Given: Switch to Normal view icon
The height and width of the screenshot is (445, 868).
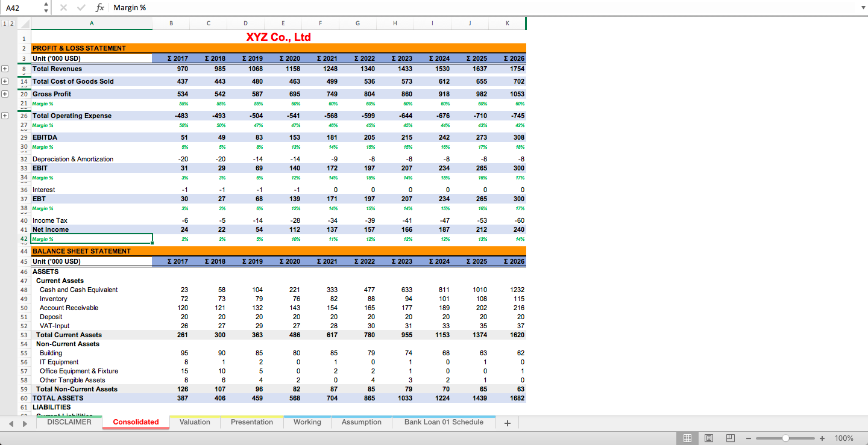Looking at the screenshot, I should (x=687, y=438).
